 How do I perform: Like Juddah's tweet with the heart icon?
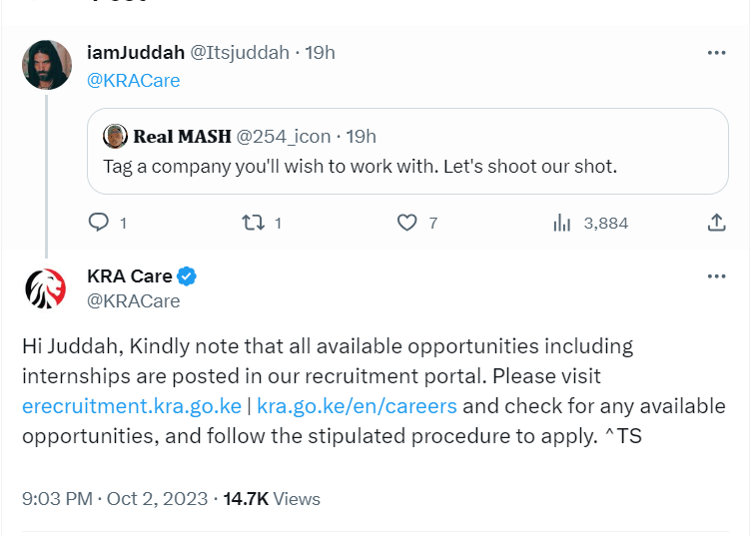coord(406,223)
